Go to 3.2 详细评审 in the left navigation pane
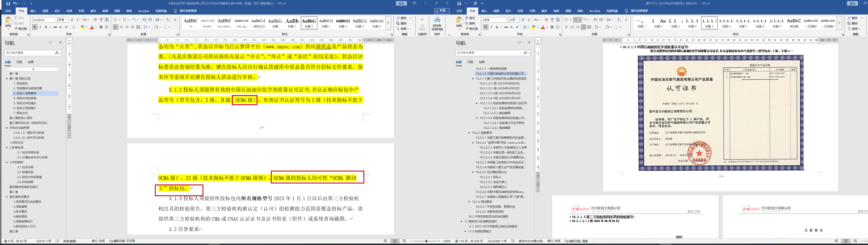Screen dimensions: 868x245 25,172
